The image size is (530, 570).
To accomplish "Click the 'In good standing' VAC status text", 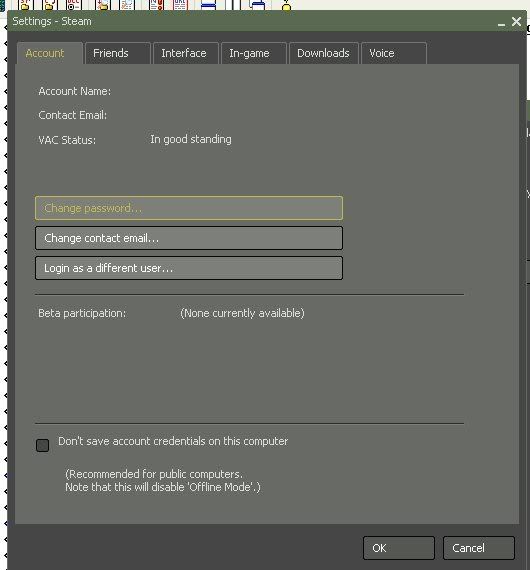I will point(191,140).
